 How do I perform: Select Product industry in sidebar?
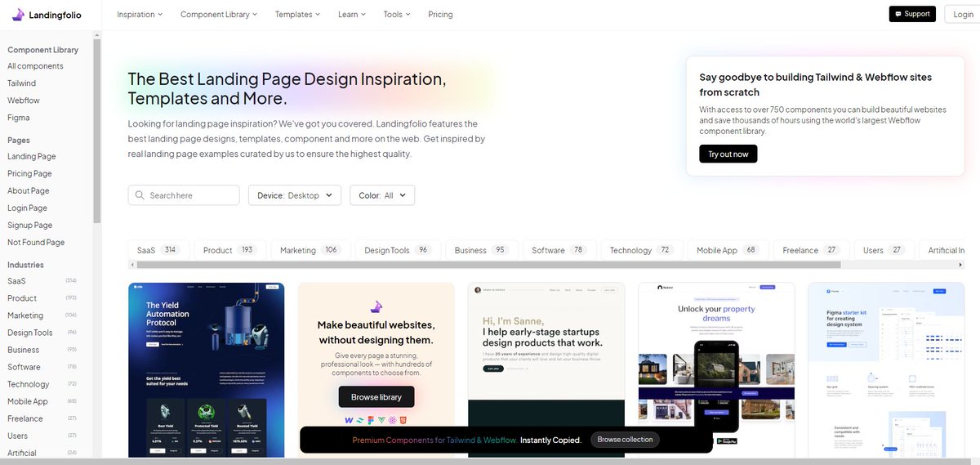(x=42, y=298)
